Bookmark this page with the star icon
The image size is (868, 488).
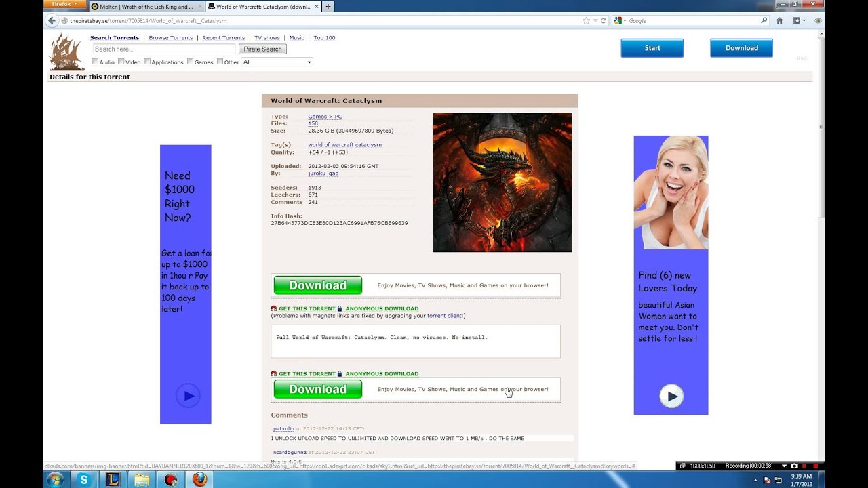tap(586, 21)
